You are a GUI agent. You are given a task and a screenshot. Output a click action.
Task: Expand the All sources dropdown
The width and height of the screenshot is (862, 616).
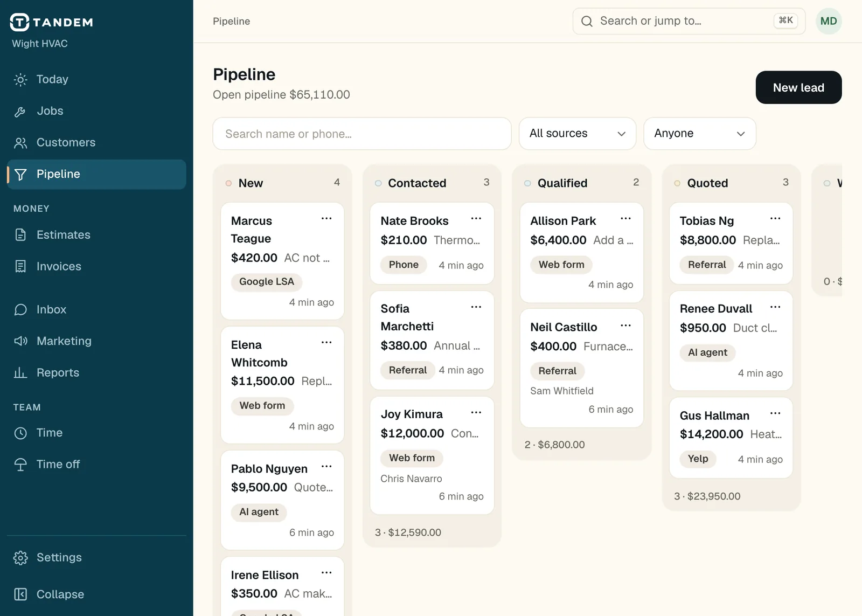pyautogui.click(x=578, y=134)
